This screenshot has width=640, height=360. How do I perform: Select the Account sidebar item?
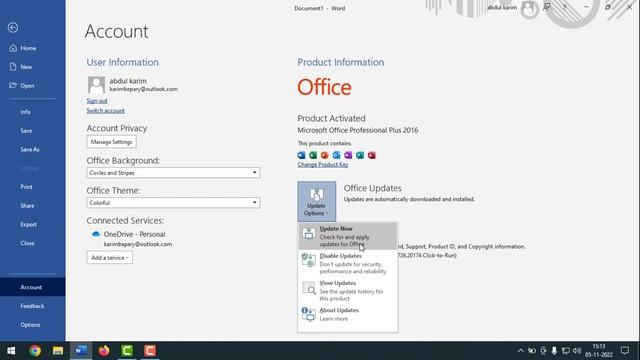point(32,287)
